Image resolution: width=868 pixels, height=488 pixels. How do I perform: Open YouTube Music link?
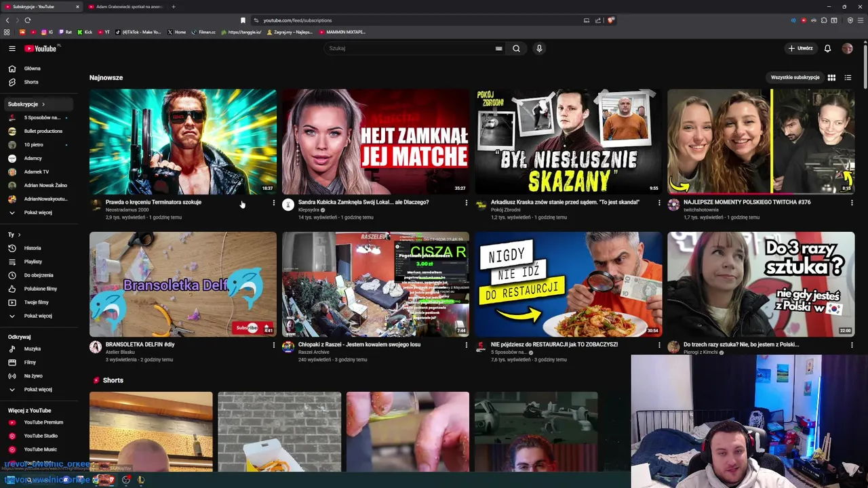click(38, 449)
